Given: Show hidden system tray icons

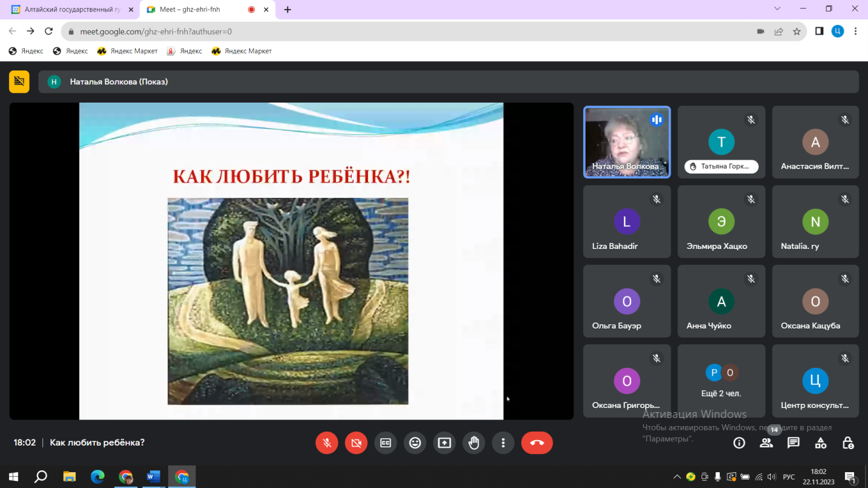Looking at the screenshot, I should tap(677, 476).
